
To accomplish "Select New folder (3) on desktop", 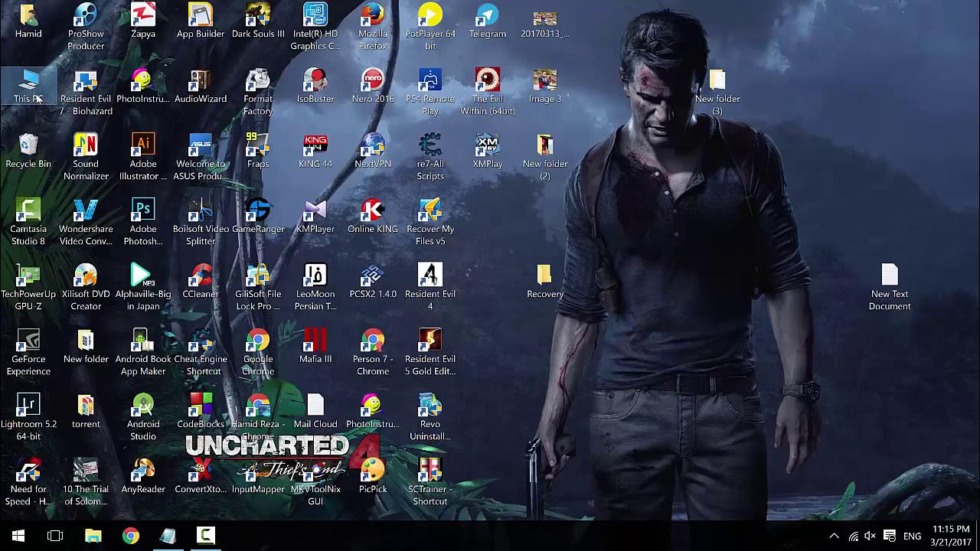I will (717, 91).
